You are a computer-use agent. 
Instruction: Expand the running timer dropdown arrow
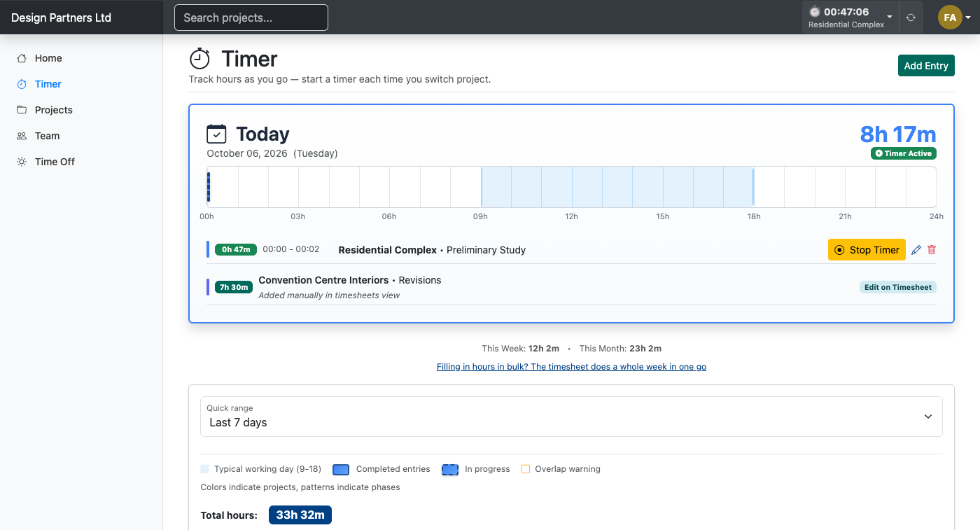890,17
